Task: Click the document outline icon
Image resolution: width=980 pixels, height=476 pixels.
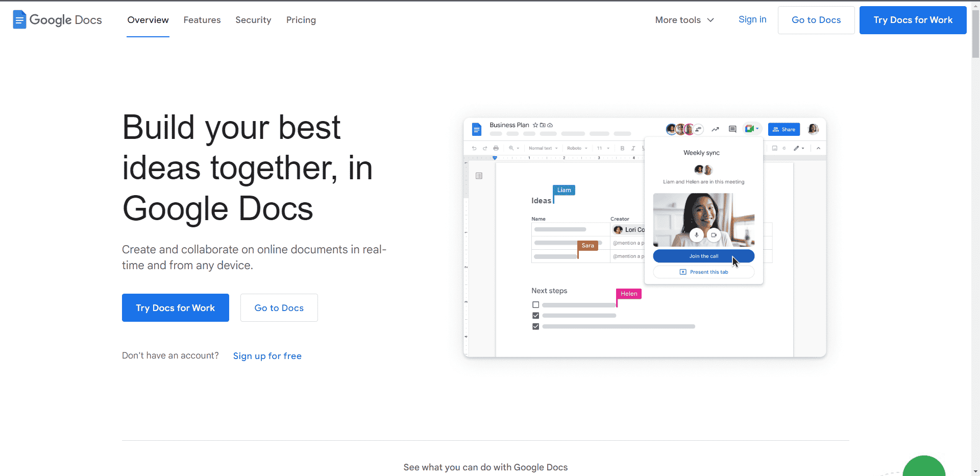Action: [x=479, y=176]
